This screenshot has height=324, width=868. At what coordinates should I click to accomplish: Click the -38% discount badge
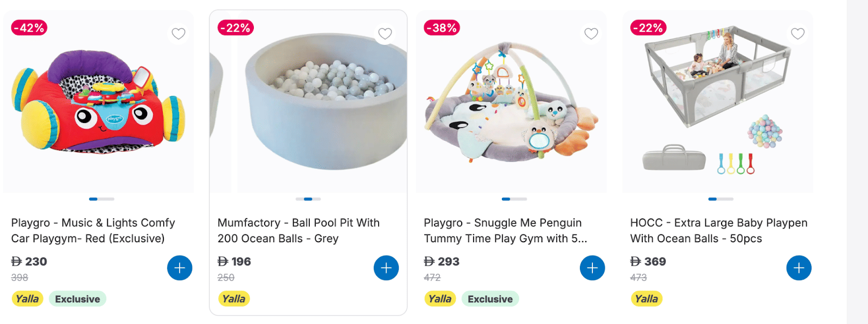click(442, 28)
